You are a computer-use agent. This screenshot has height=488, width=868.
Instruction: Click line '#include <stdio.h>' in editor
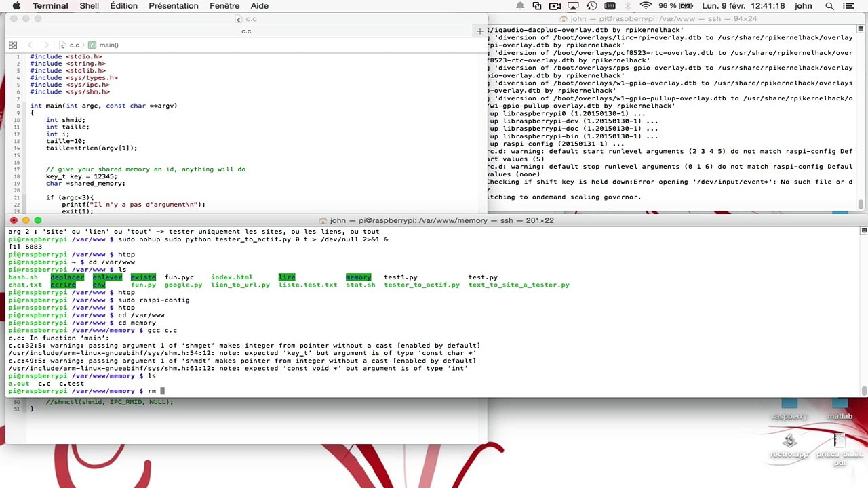[66, 57]
